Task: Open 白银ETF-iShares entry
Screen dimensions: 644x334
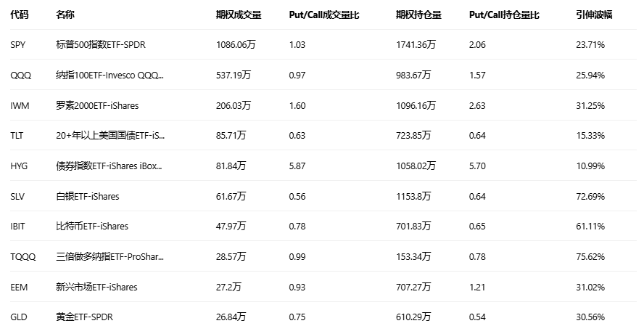Action: click(x=88, y=196)
